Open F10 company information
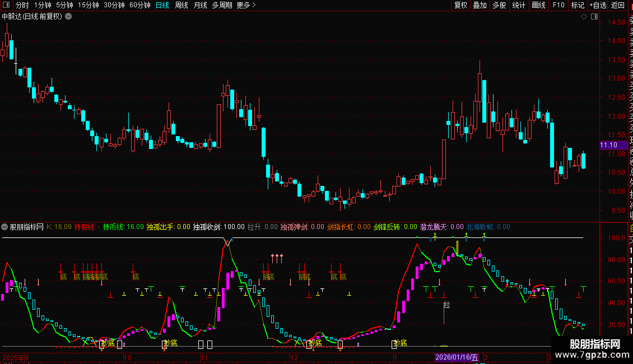 coord(558,6)
